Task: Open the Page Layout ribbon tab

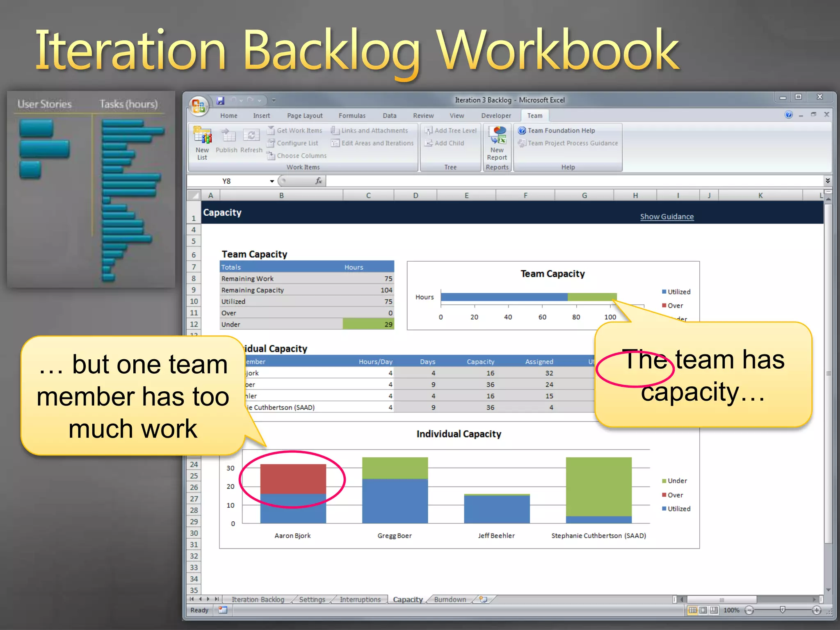Action: [x=305, y=116]
